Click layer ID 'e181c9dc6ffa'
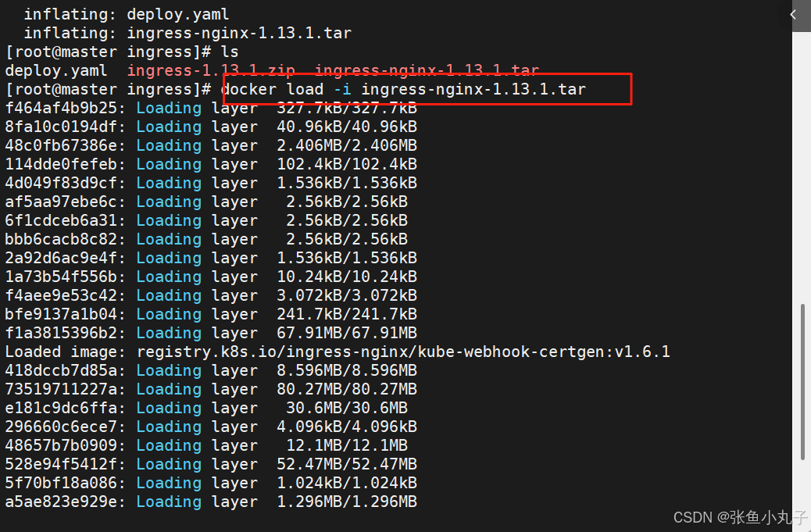 [61, 408]
